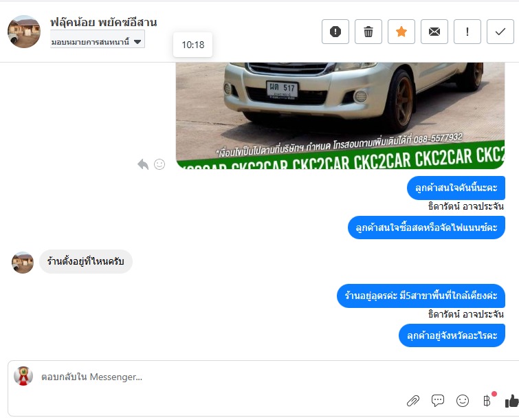Send a thumbs up like
Screen dimensions: 519x420
click(511, 401)
